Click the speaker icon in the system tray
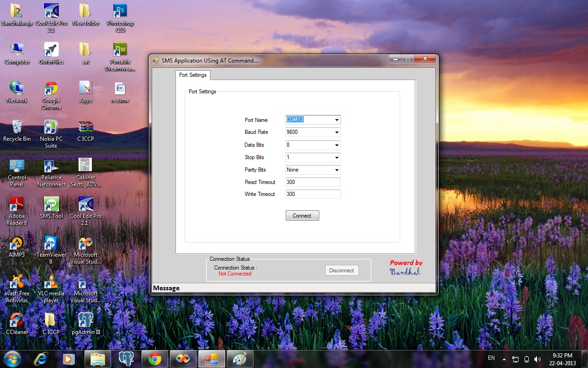This screenshot has width=588, height=368. [537, 358]
